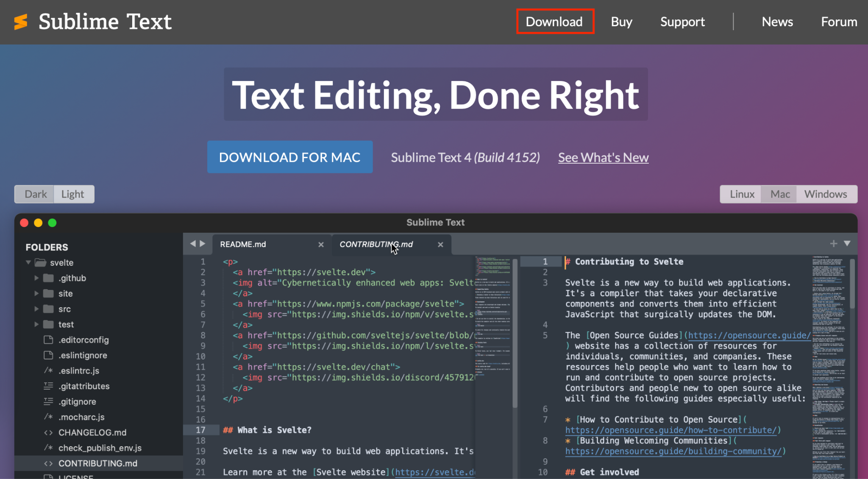Click line number 17 in README gutter

coord(200,430)
